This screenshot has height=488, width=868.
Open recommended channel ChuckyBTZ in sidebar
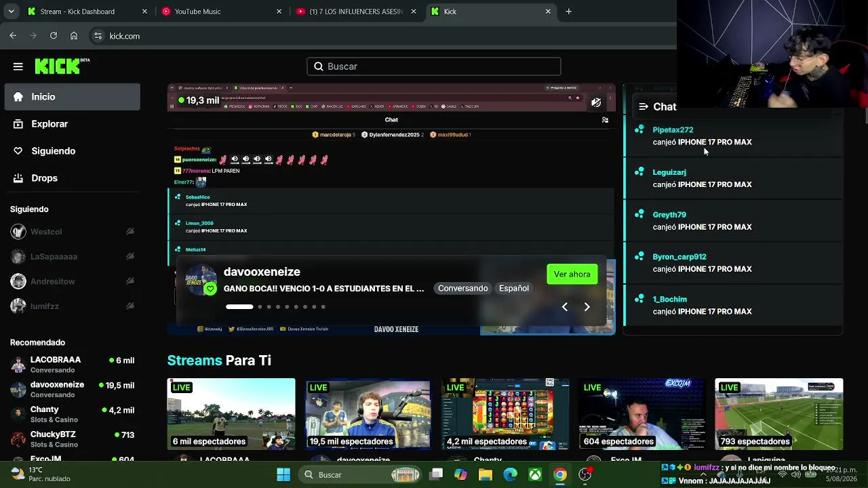73,439
